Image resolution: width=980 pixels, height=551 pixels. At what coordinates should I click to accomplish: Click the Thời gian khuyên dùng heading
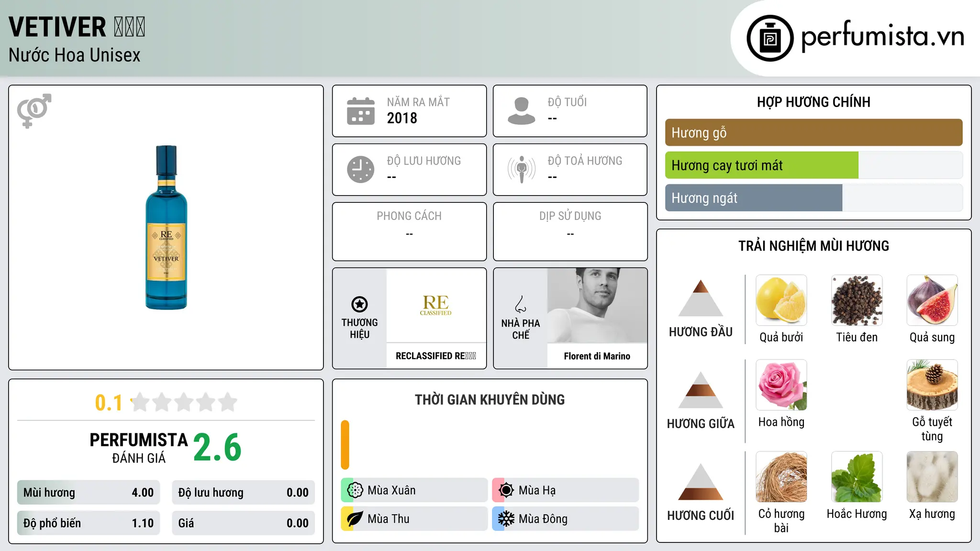pyautogui.click(x=490, y=399)
